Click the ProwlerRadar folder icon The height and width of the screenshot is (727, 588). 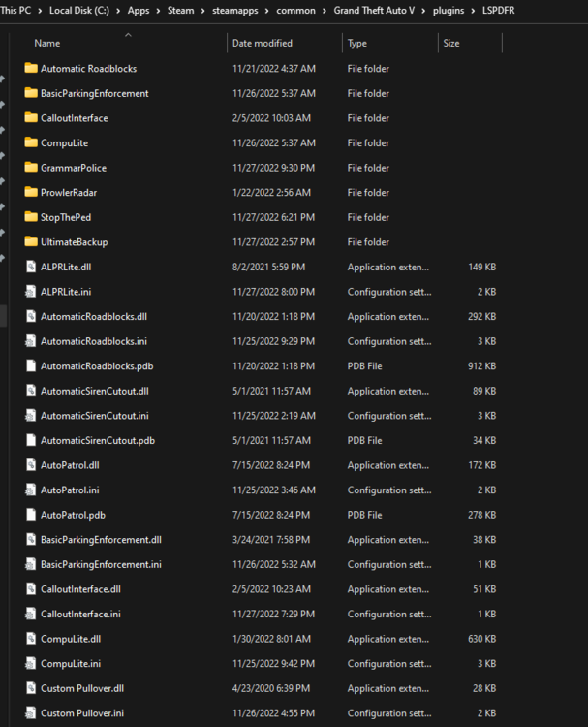coord(31,193)
